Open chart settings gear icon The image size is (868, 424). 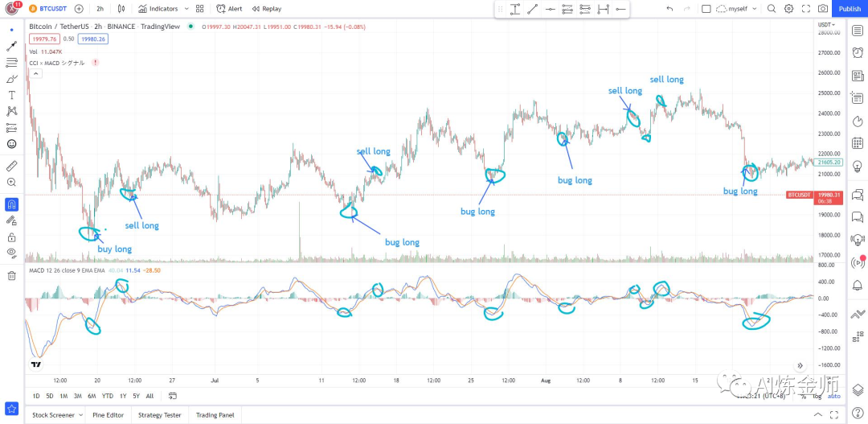[x=788, y=9]
